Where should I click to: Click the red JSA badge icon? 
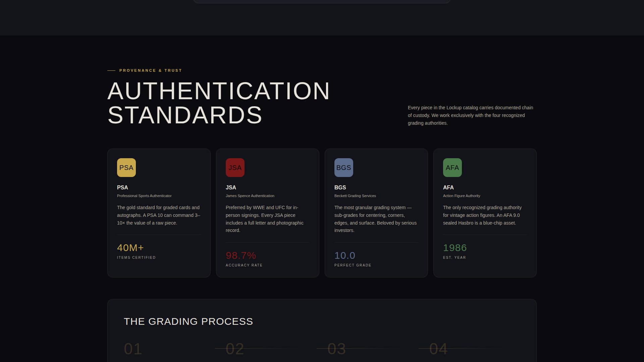pos(235,168)
